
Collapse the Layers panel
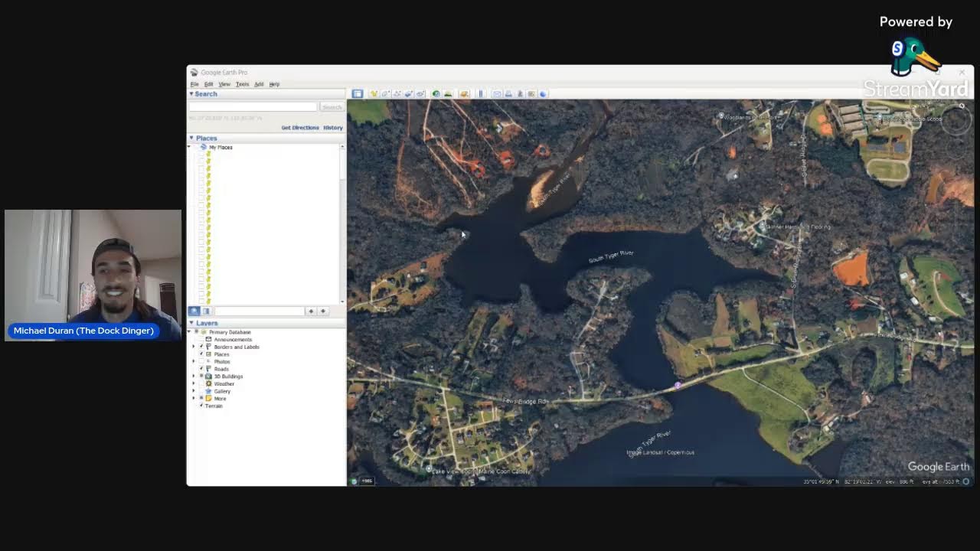click(191, 323)
